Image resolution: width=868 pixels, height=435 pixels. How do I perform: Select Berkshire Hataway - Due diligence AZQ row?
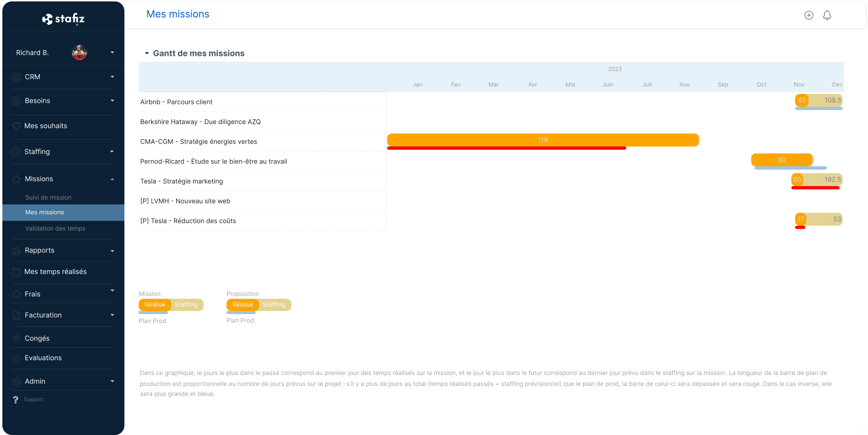click(262, 122)
